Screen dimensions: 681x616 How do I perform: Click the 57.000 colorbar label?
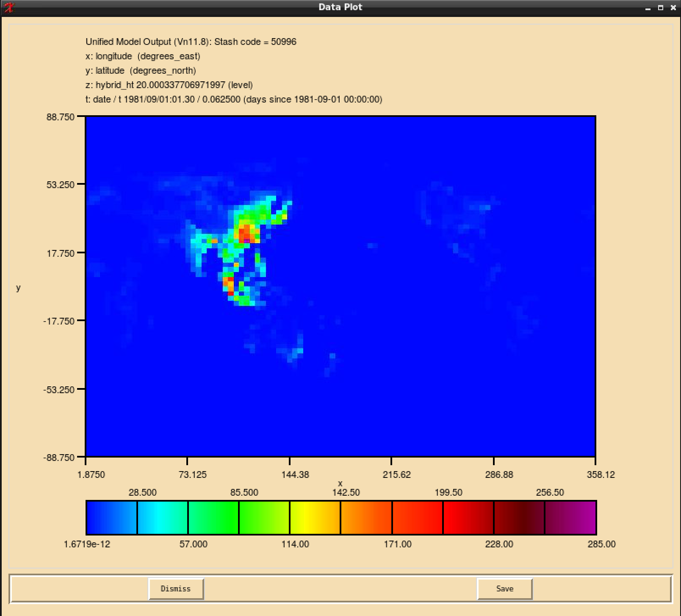(x=194, y=544)
